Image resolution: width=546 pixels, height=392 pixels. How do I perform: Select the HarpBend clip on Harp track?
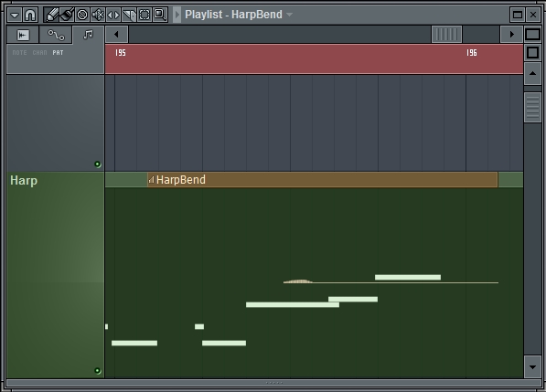pyautogui.click(x=323, y=180)
